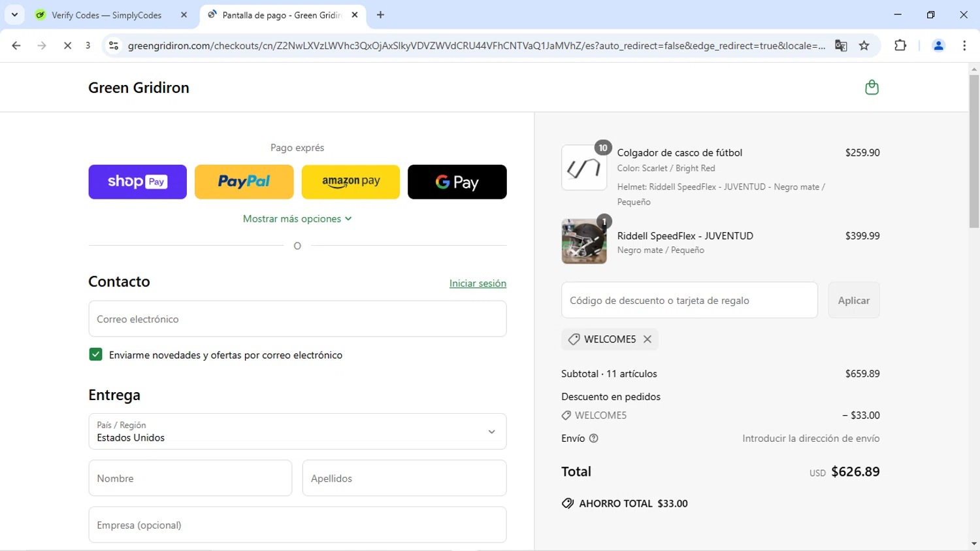Click the scrollbar up arrow
The width and height of the screenshot is (980, 551).
coord(974,69)
